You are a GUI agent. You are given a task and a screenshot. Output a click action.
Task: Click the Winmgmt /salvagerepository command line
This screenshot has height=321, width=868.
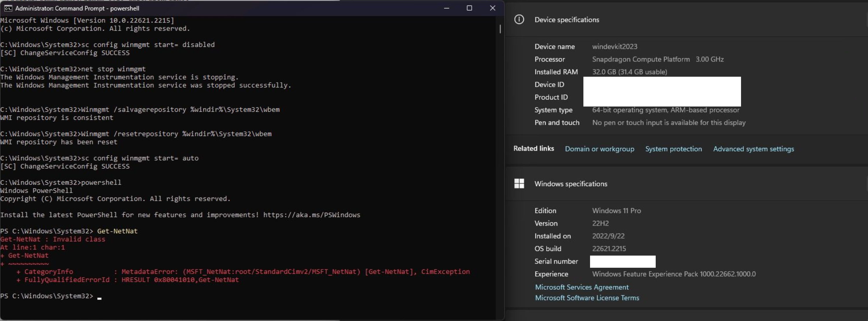(x=140, y=110)
